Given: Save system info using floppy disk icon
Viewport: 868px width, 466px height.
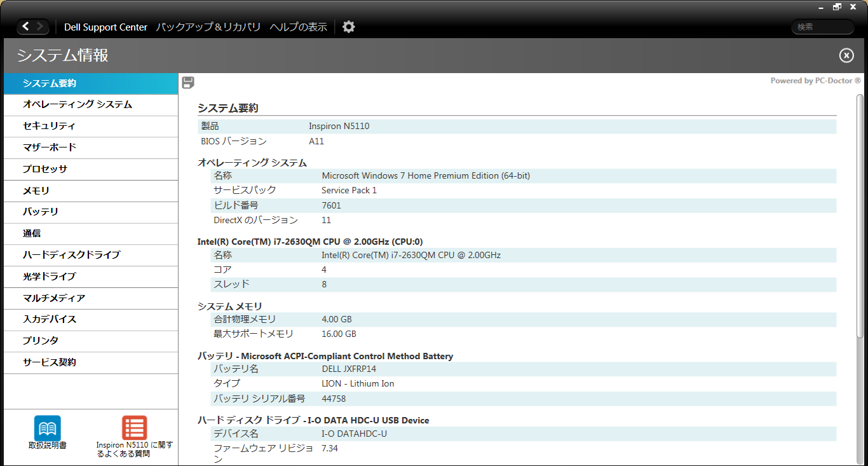Looking at the screenshot, I should pos(188,82).
